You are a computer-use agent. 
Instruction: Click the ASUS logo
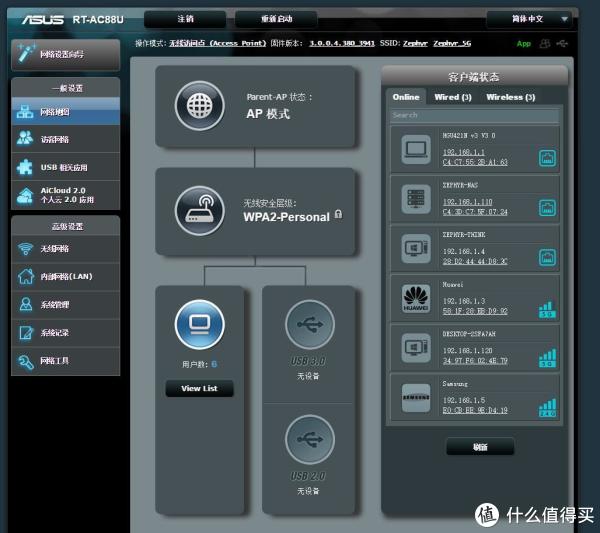click(x=42, y=19)
